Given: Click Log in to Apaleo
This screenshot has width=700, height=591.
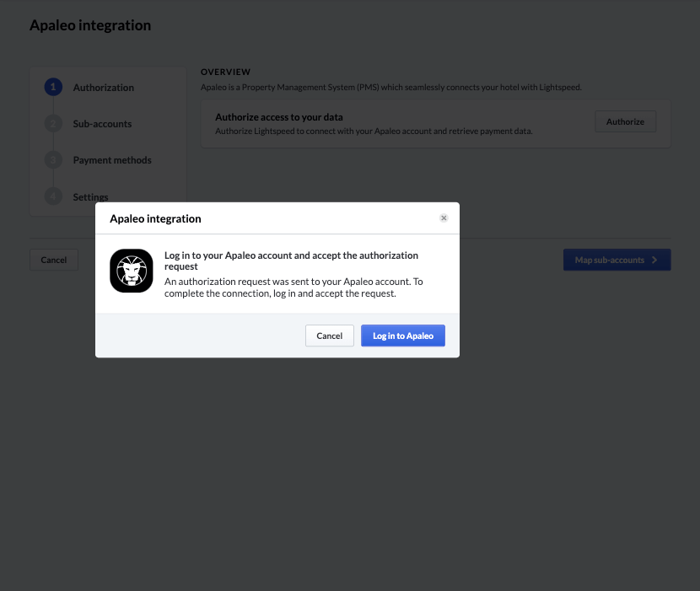Looking at the screenshot, I should point(402,336).
